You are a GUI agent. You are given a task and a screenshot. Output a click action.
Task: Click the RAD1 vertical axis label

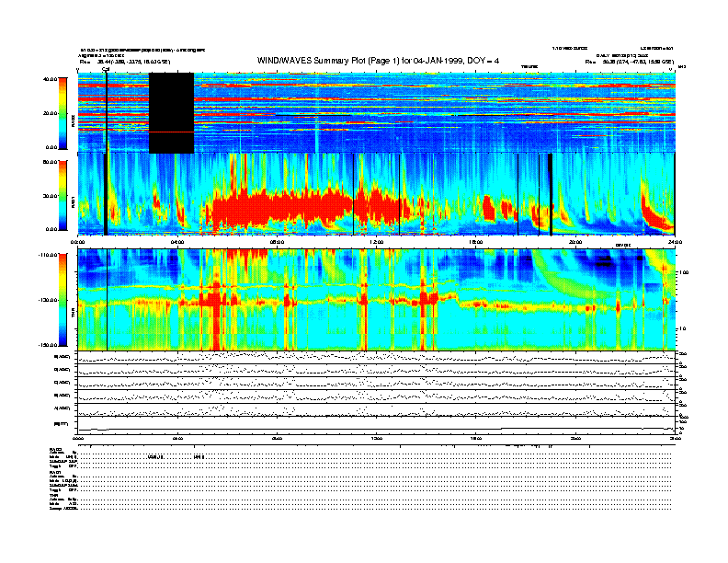pos(73,203)
